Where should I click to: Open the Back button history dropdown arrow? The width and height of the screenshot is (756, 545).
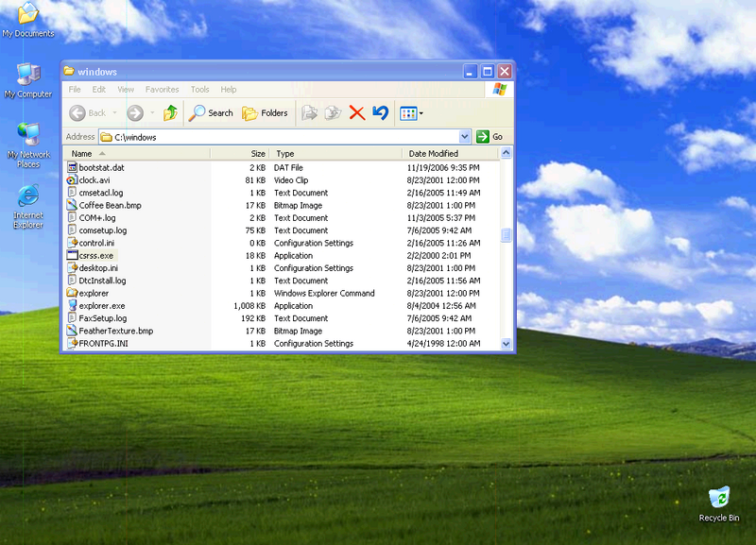(x=113, y=113)
